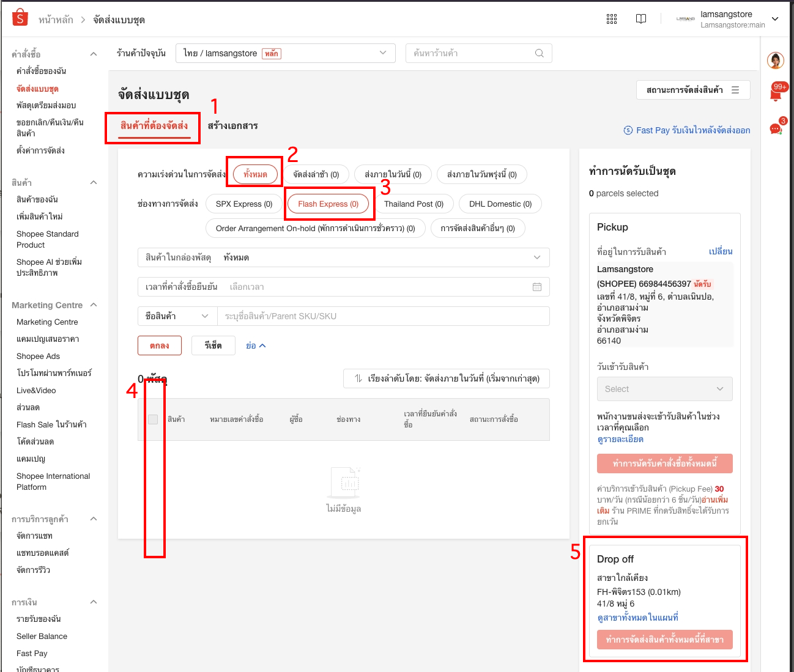The image size is (794, 672).
Task: Select the Thailand Post (0) channel
Action: [x=414, y=204]
